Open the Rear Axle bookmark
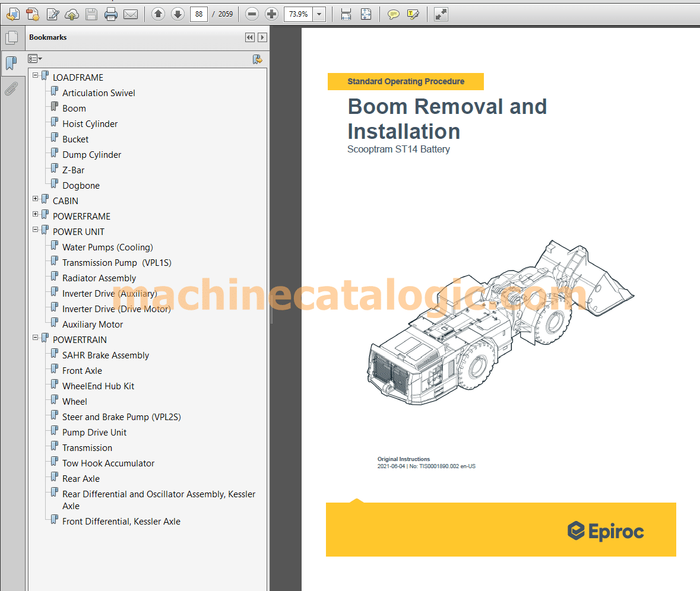The image size is (700, 591). pos(81,479)
